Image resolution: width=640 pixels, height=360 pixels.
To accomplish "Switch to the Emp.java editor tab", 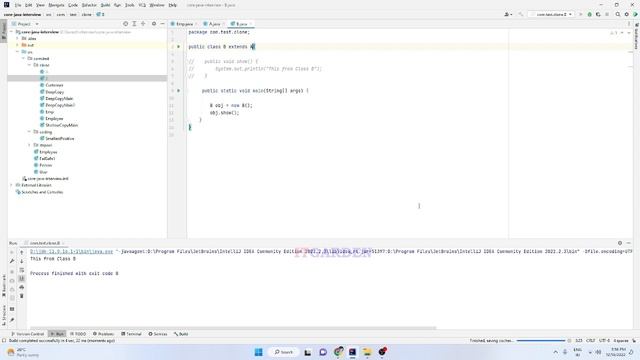I will point(184,24).
